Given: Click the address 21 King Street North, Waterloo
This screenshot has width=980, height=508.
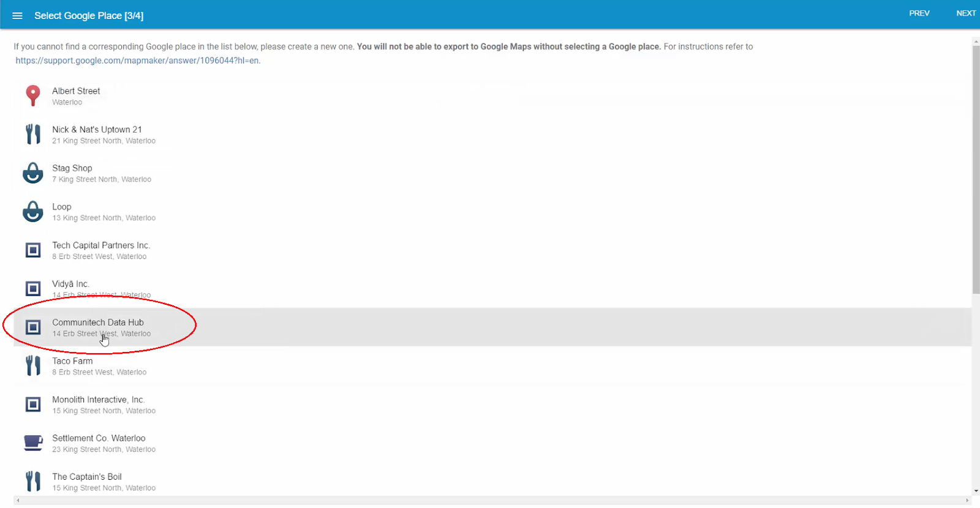Looking at the screenshot, I should coord(104,141).
